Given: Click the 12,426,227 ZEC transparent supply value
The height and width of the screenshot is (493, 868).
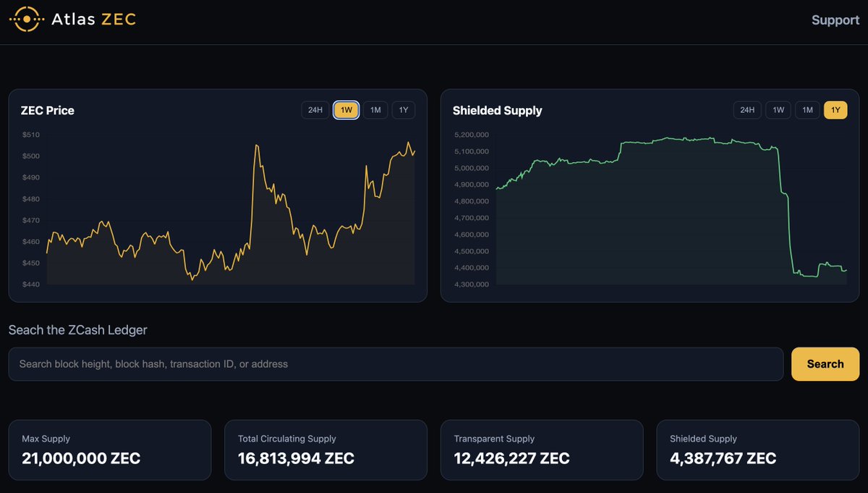Looking at the screenshot, I should [511, 458].
